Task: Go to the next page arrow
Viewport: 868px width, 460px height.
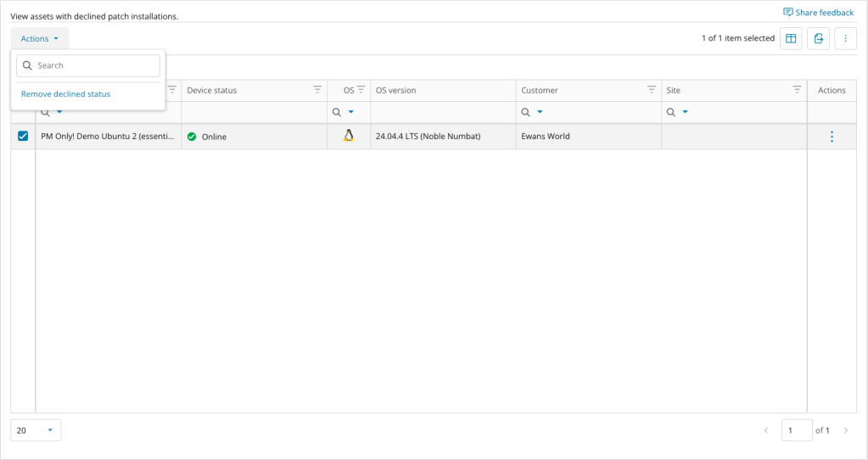Action: pos(845,430)
